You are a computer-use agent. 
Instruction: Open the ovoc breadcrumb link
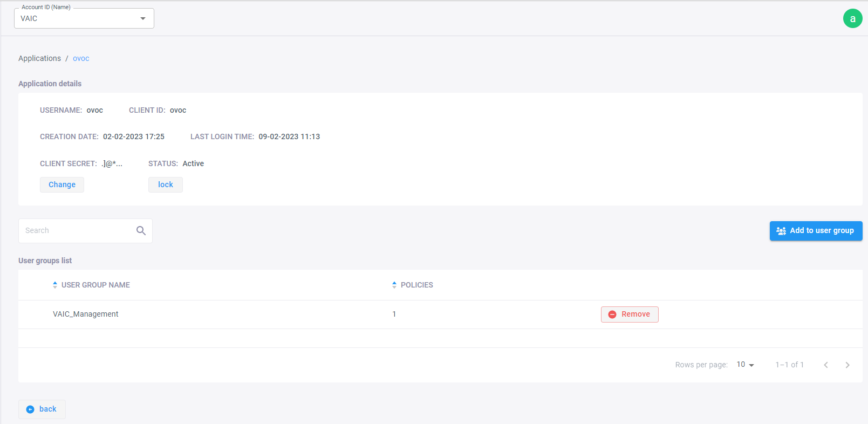tap(81, 58)
